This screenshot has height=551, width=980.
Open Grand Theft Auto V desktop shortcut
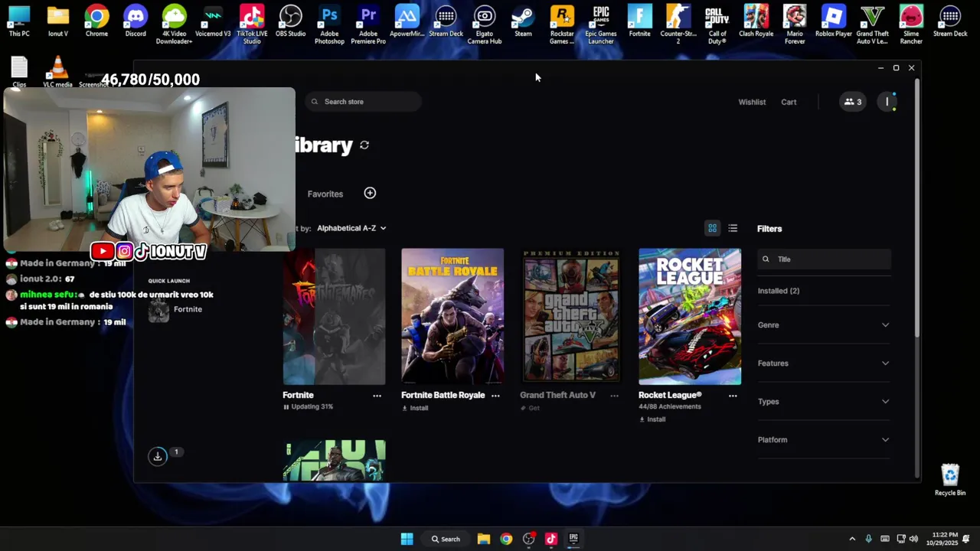(x=872, y=24)
